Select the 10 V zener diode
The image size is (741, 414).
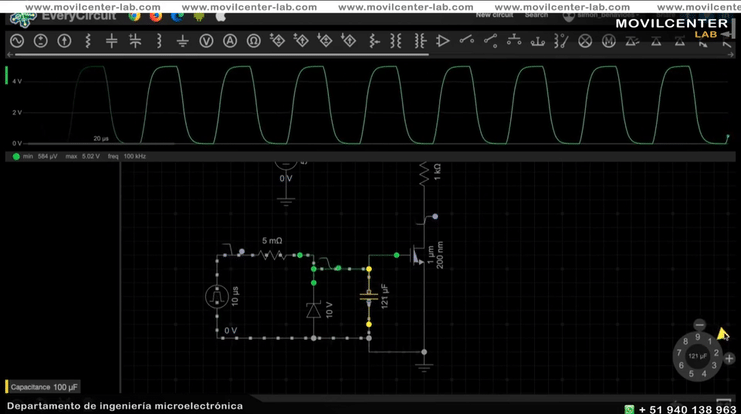[x=313, y=310]
